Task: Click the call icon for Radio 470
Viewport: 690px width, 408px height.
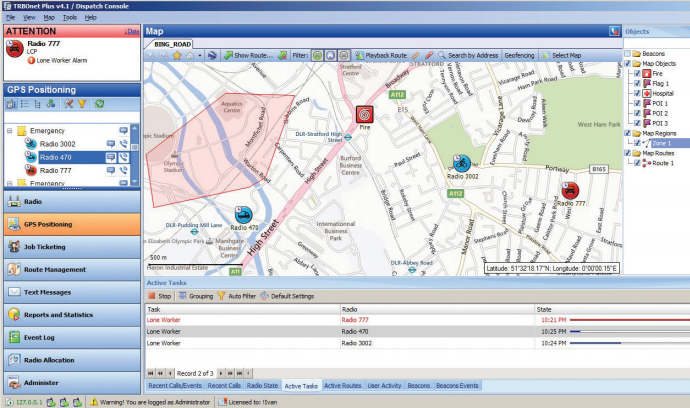Action: tap(124, 157)
